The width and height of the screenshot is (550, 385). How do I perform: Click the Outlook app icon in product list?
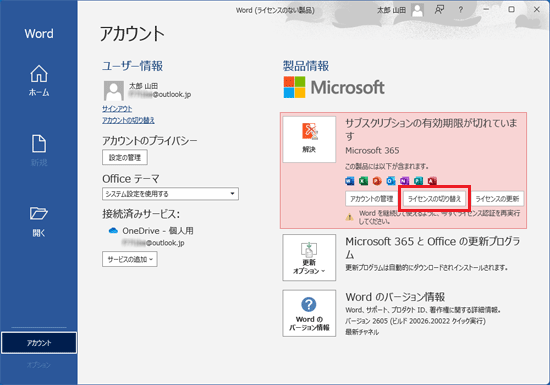coord(391,181)
